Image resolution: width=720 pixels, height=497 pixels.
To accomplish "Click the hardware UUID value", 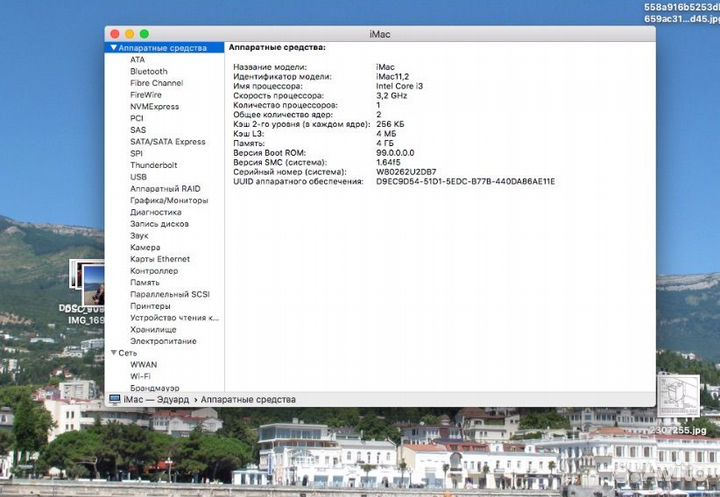I will pos(466,181).
